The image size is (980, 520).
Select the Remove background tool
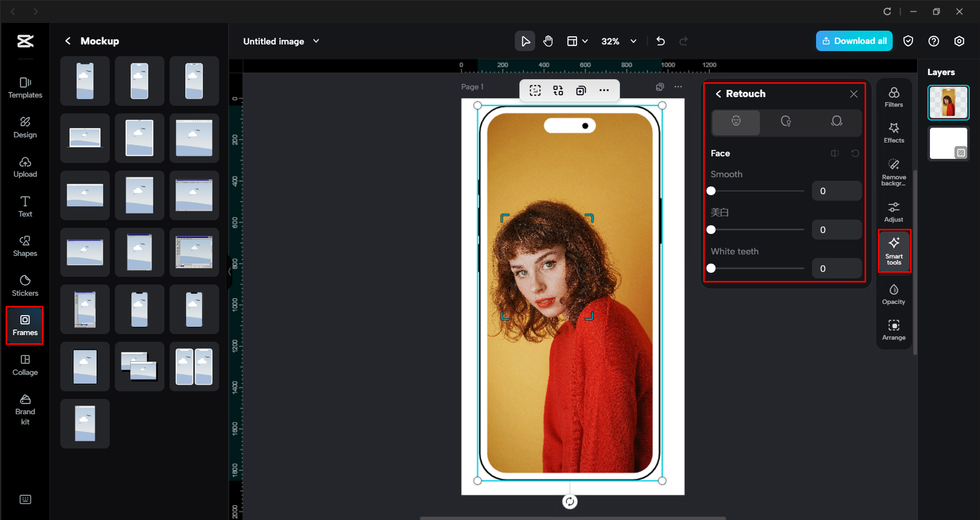point(893,170)
